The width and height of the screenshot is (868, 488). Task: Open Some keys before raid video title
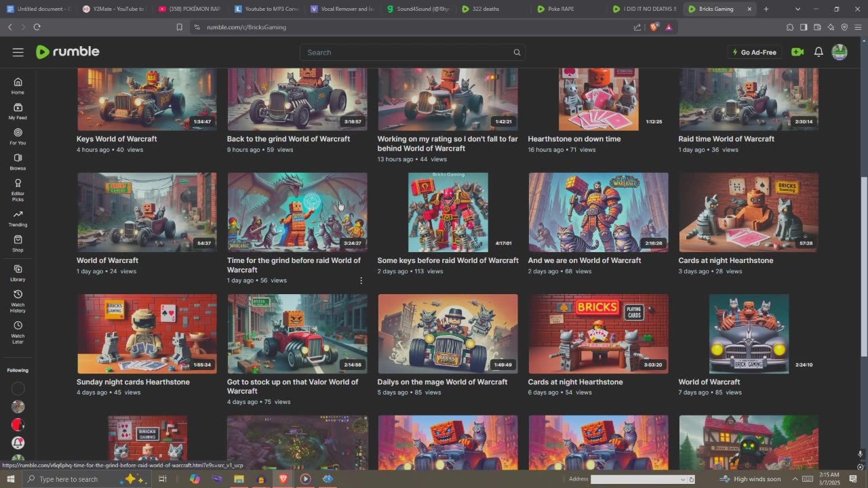pos(448,260)
